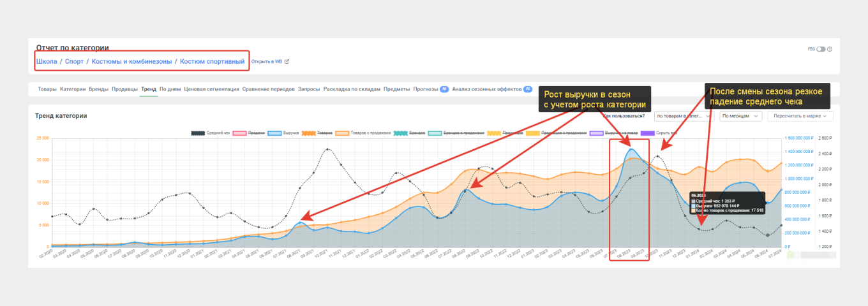Image resolution: width=868 pixels, height=306 pixels.
Task: Click the 'Товаров' orange legend icon
Action: click(310, 133)
